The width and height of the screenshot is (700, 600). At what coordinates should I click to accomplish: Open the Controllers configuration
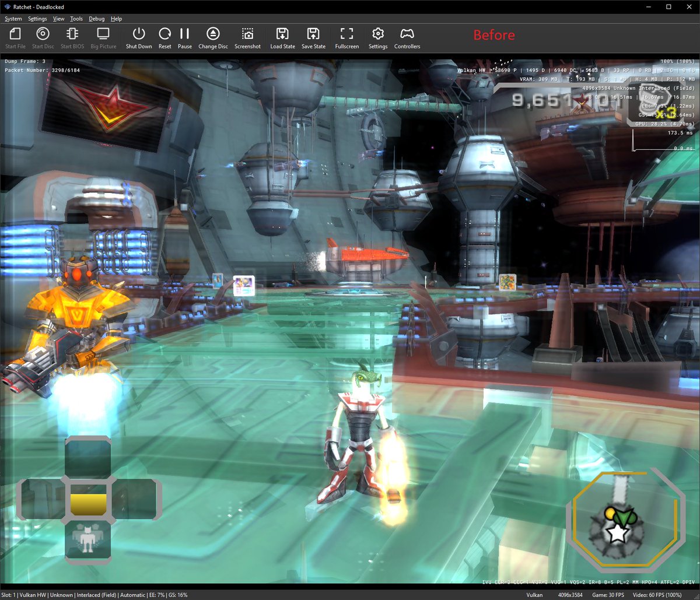click(407, 38)
